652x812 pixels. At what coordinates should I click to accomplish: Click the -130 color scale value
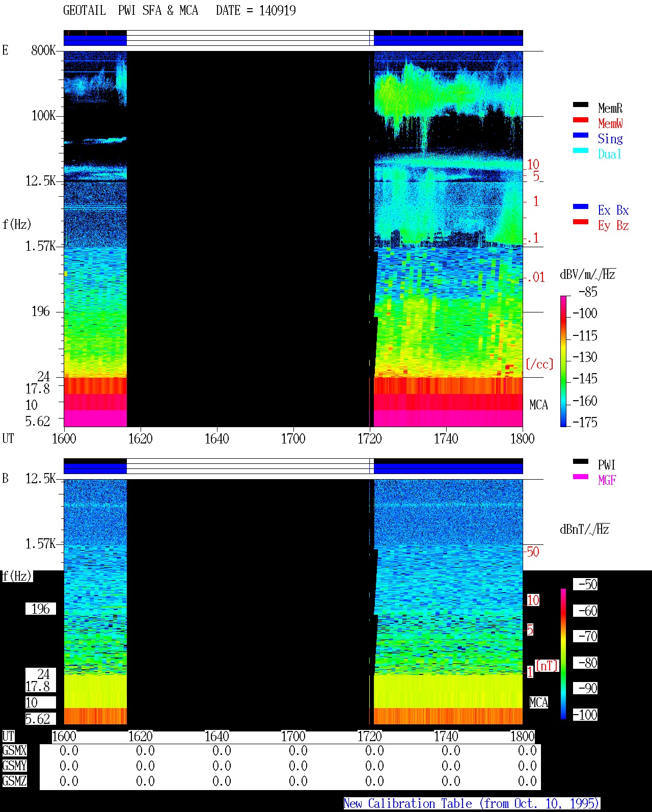coord(585,357)
